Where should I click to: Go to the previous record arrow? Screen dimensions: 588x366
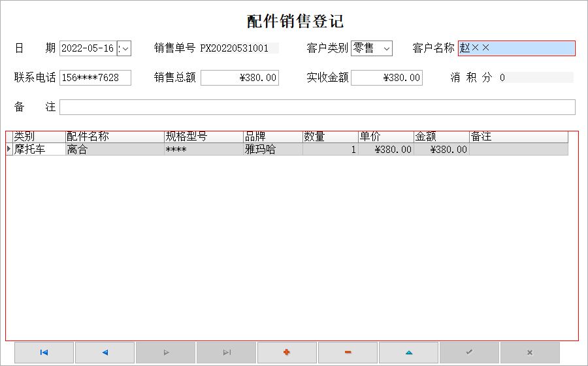click(105, 352)
